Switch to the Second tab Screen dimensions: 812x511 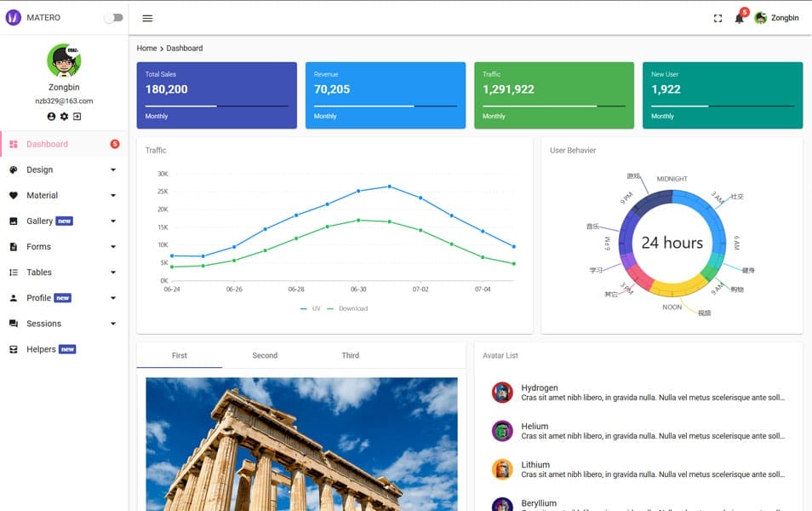(x=265, y=355)
